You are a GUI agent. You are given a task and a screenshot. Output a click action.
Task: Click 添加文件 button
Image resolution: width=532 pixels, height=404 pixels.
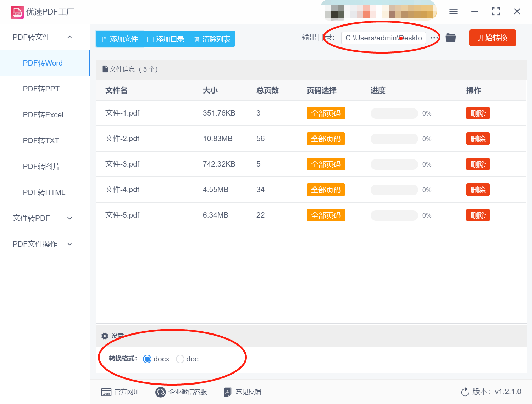[120, 39]
